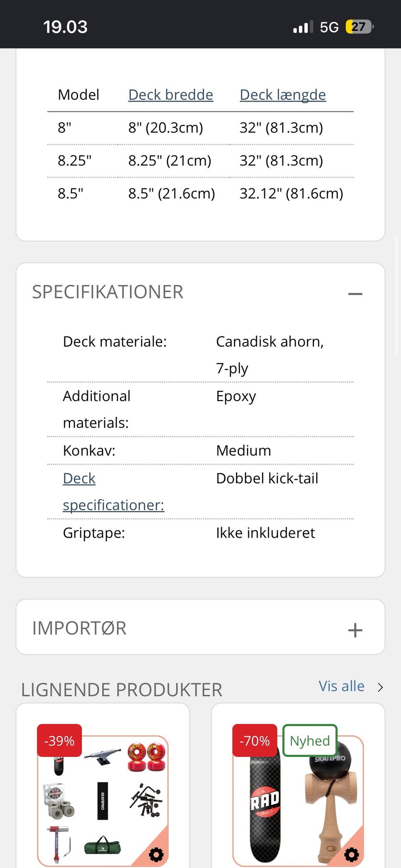This screenshot has height=868, width=401.
Task: Tap the -39% discount badge
Action: tap(59, 740)
